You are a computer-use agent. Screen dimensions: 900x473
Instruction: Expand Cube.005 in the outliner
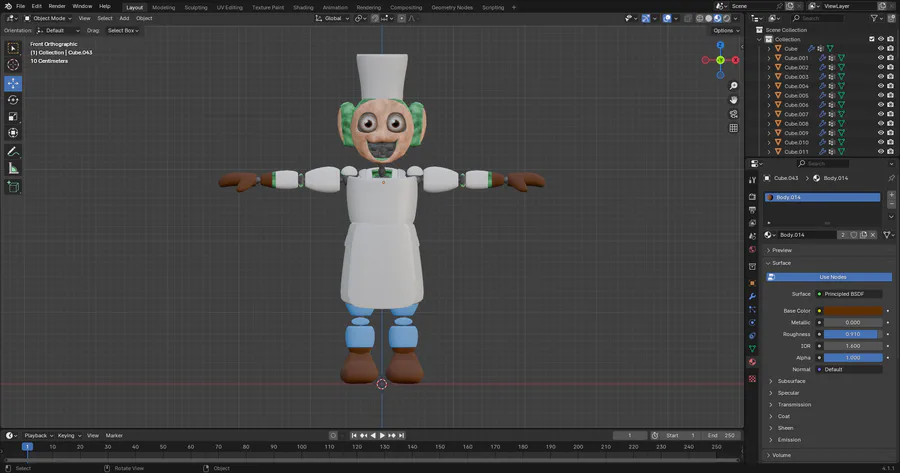[x=769, y=96]
